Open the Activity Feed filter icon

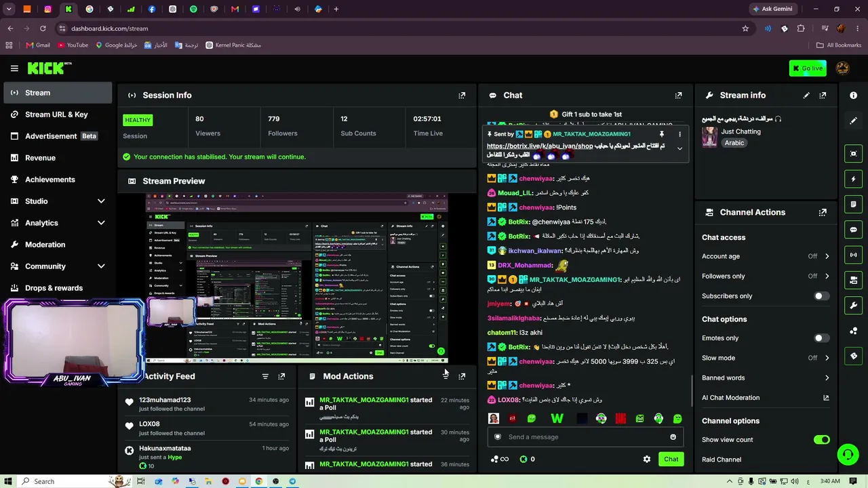(x=265, y=376)
